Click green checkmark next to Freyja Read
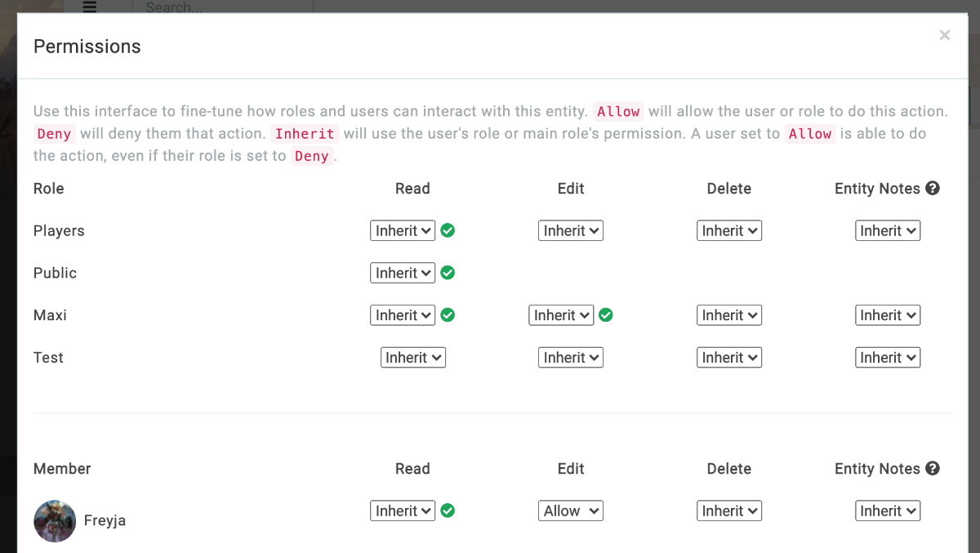Image resolution: width=980 pixels, height=553 pixels. pyautogui.click(x=448, y=511)
